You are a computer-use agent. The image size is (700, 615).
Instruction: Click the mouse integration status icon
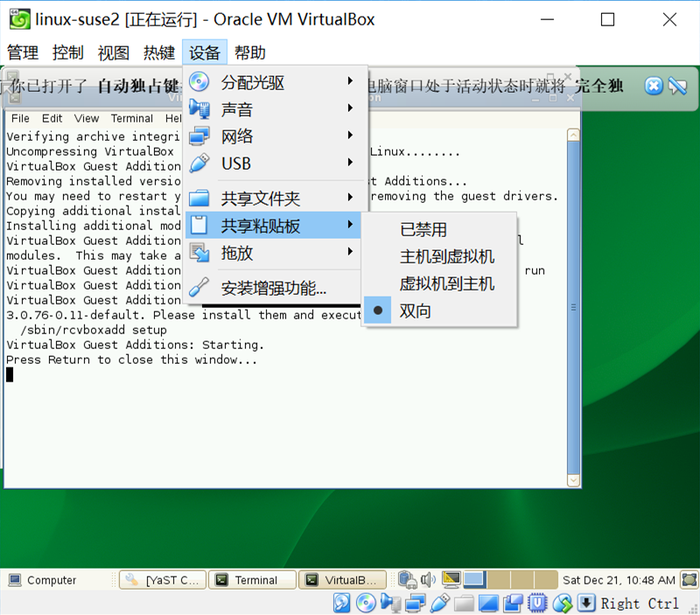coord(562,603)
